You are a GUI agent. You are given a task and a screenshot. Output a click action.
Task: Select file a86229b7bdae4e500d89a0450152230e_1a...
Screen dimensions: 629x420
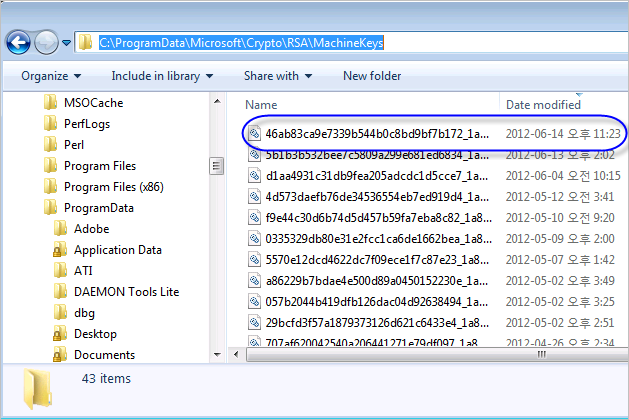[x=377, y=281]
